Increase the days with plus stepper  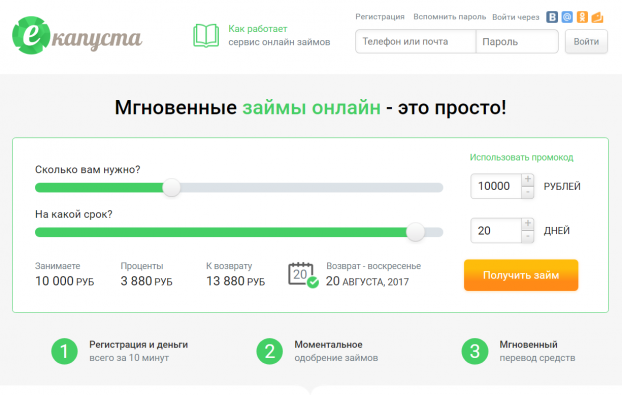(x=528, y=224)
